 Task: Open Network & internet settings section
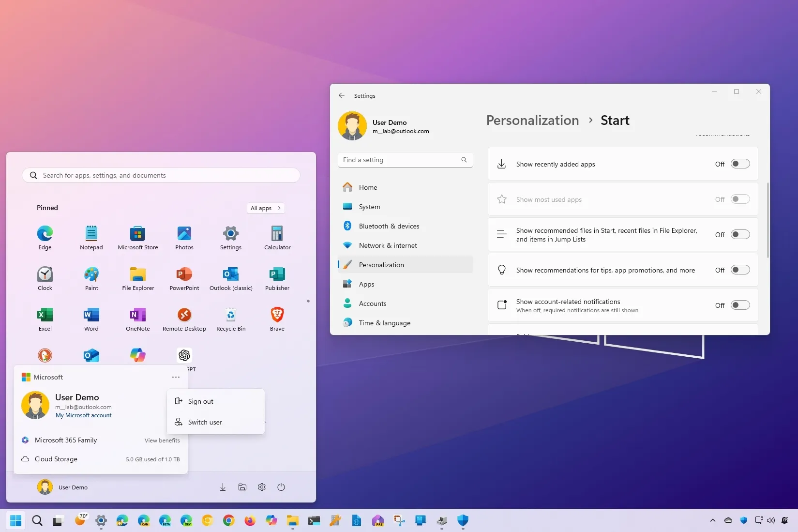coord(405,245)
